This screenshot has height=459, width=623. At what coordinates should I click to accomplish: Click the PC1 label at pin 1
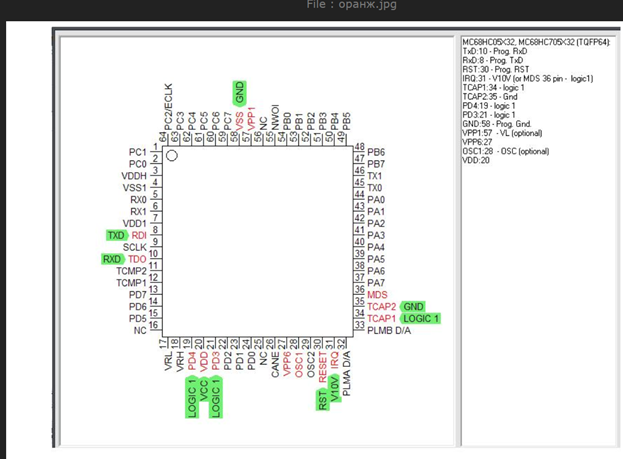[137, 152]
